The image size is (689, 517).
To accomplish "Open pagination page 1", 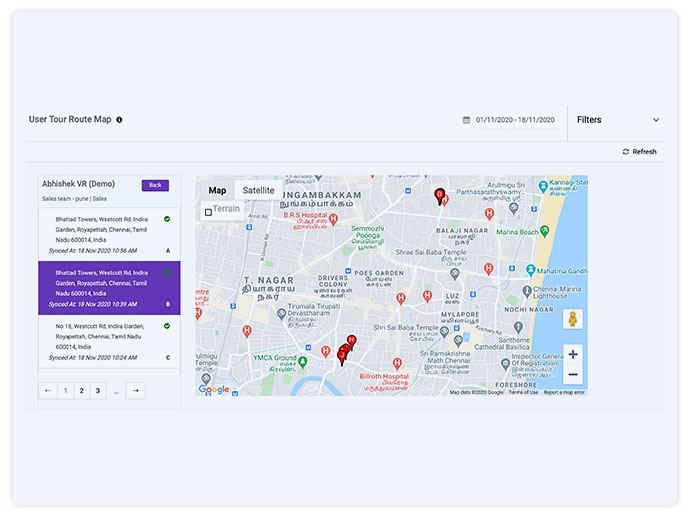I will click(x=65, y=390).
